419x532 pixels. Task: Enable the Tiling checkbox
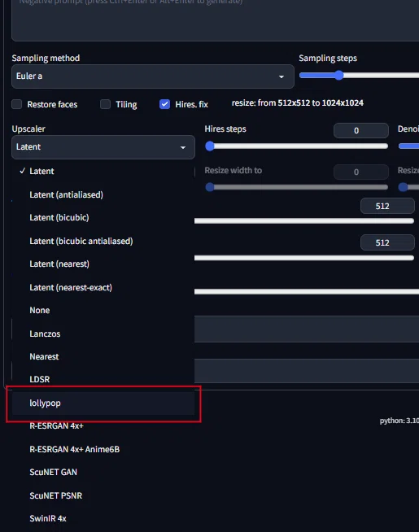(105, 104)
